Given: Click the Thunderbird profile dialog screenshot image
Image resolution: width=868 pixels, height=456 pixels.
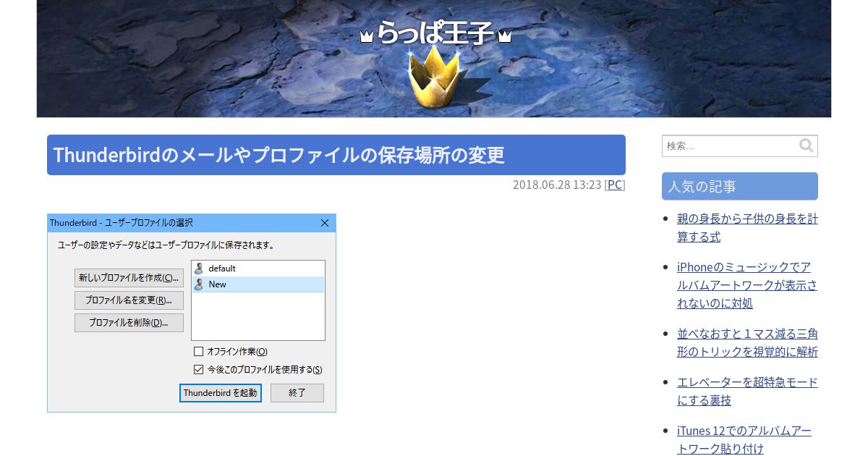Looking at the screenshot, I should tap(192, 313).
